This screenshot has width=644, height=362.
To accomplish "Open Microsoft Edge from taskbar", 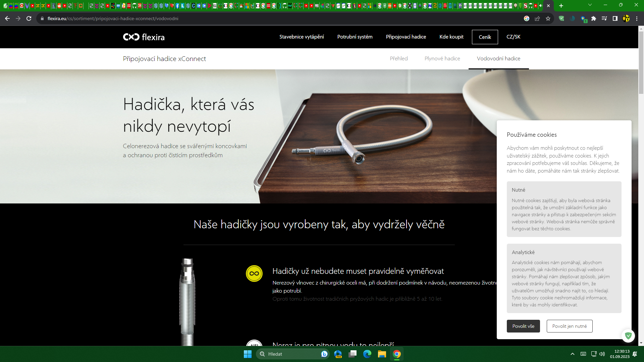I will (x=367, y=354).
